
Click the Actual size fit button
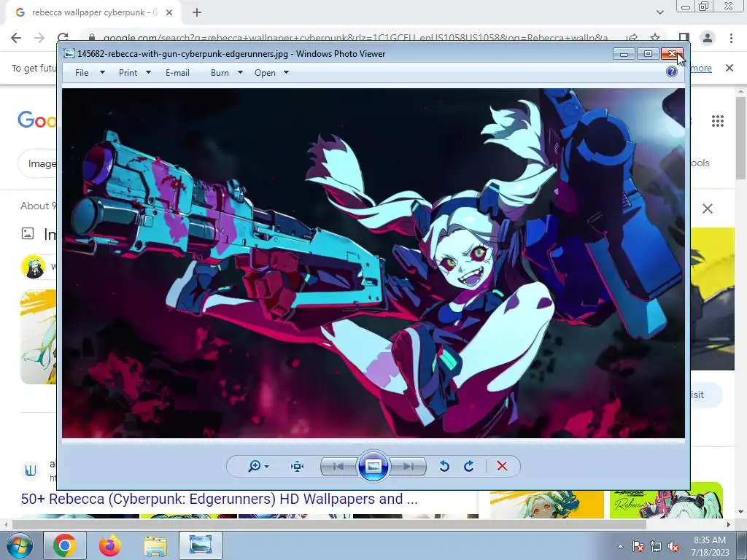298,466
